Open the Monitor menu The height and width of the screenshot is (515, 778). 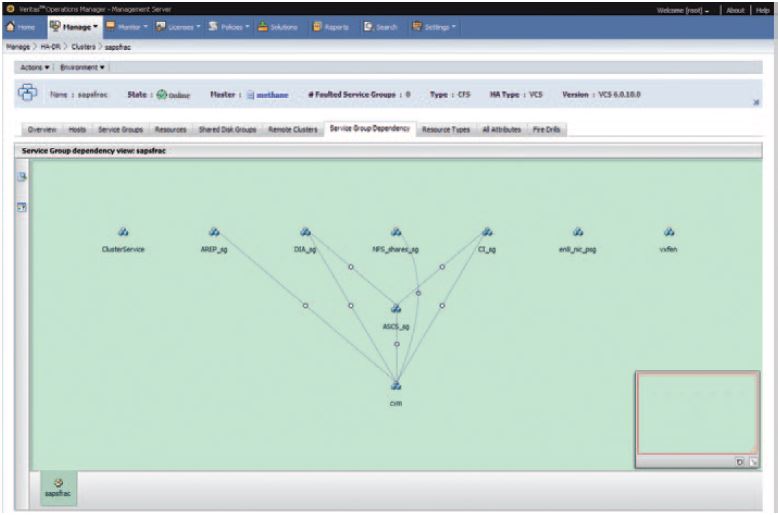[x=127, y=27]
